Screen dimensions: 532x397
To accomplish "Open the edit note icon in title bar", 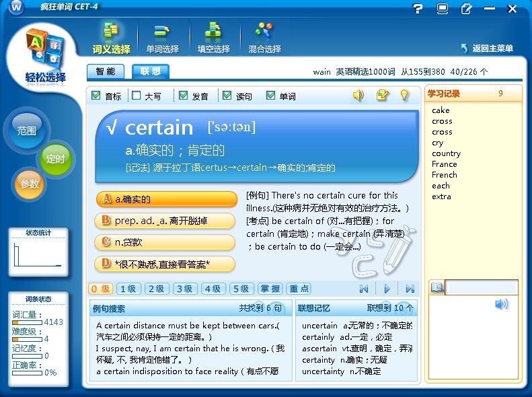I will pyautogui.click(x=466, y=9).
